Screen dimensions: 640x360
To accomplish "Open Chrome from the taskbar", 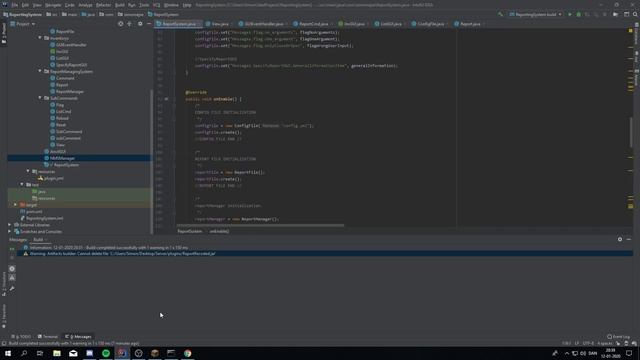I will tap(187, 353).
